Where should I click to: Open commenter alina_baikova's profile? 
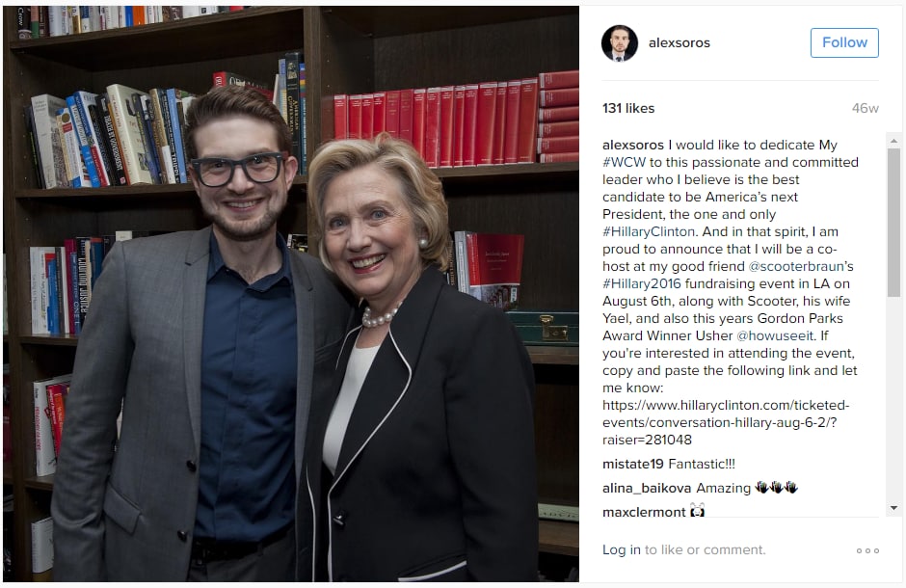pos(647,488)
